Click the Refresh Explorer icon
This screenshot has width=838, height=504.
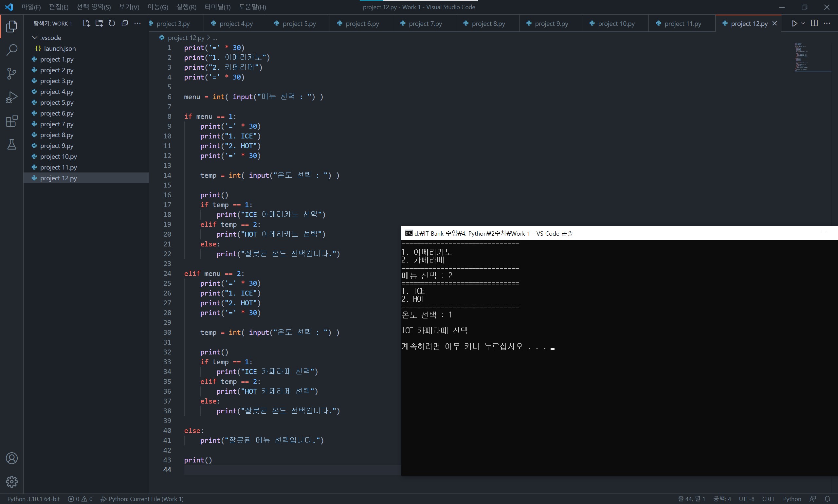[x=112, y=24]
